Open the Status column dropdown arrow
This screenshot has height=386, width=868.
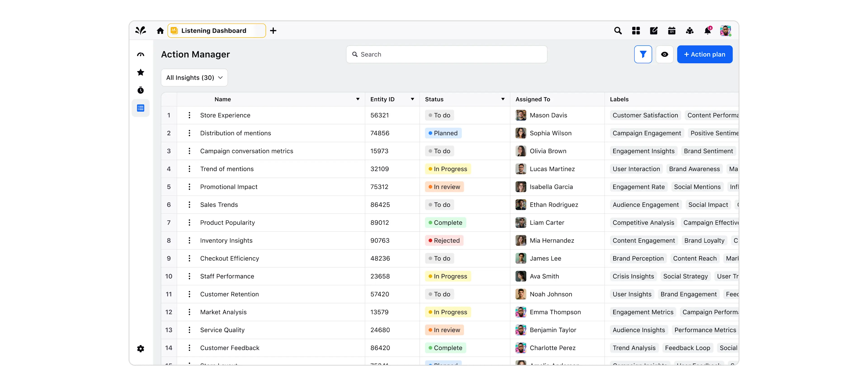(503, 99)
